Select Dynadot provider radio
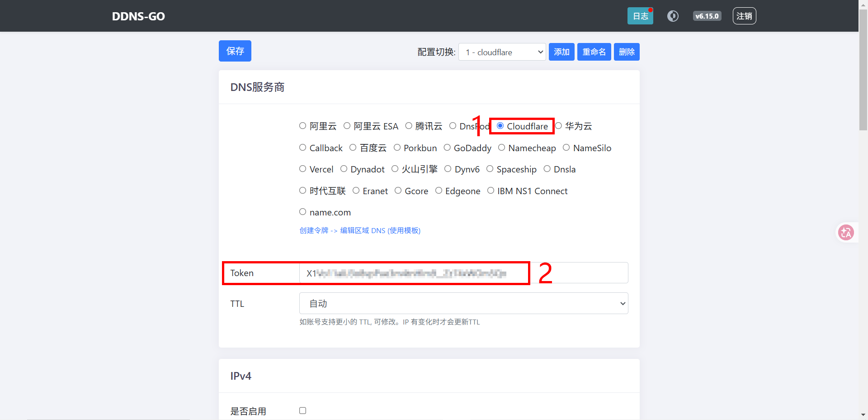 coord(344,169)
